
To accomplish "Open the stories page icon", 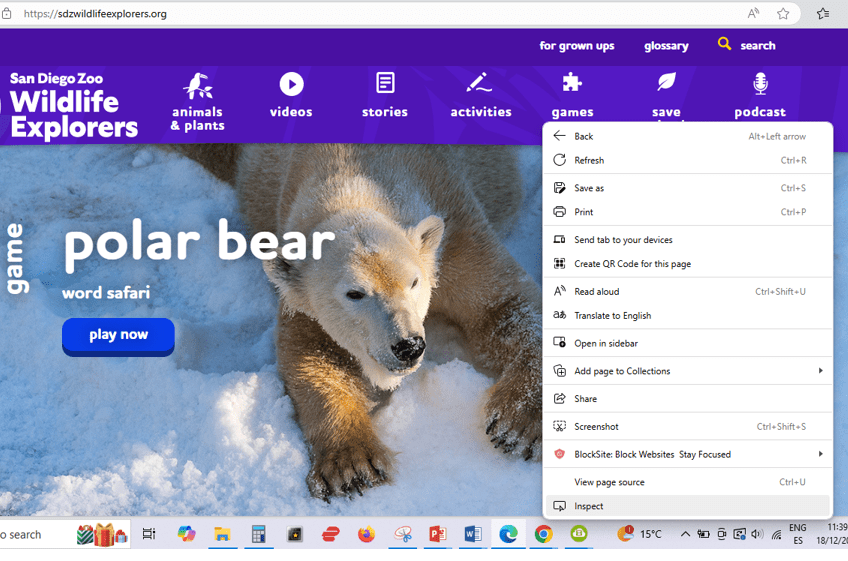I will tap(385, 83).
